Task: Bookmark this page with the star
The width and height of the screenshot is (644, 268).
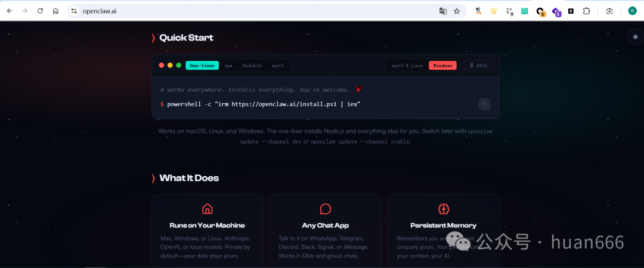Action: pyautogui.click(x=457, y=11)
